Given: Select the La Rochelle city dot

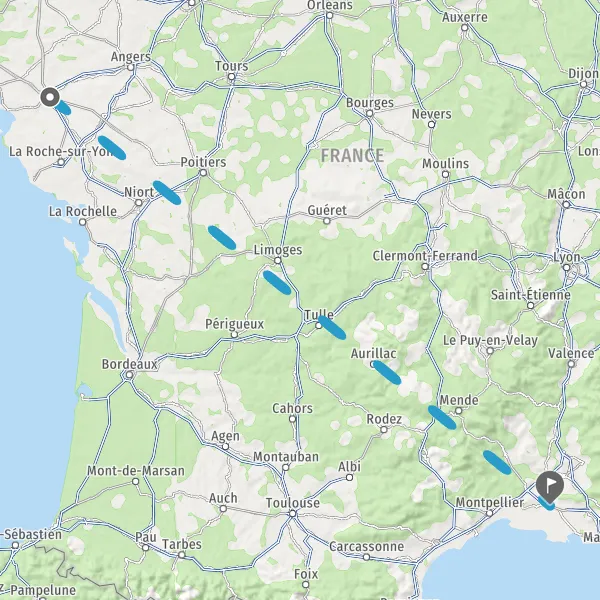Looking at the screenshot, I should (x=83, y=222).
